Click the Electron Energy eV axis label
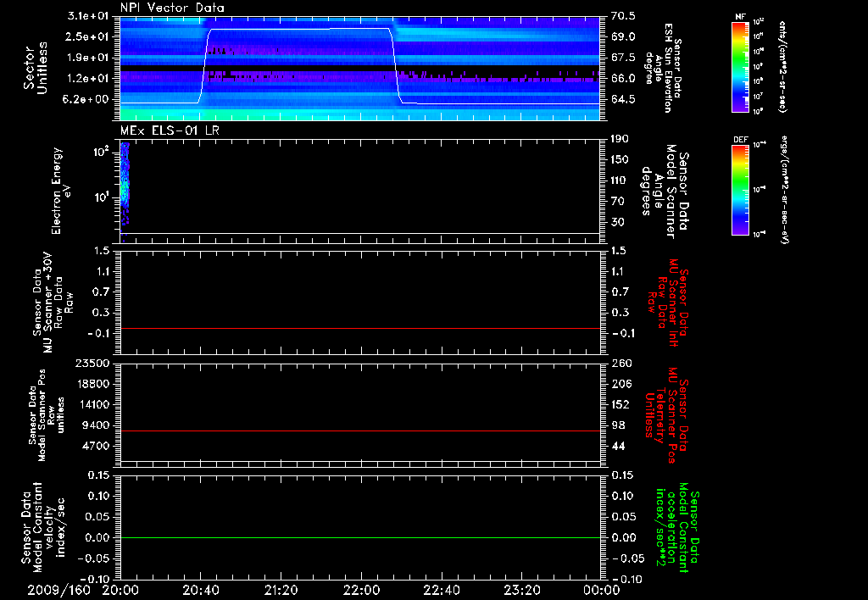 61,191
